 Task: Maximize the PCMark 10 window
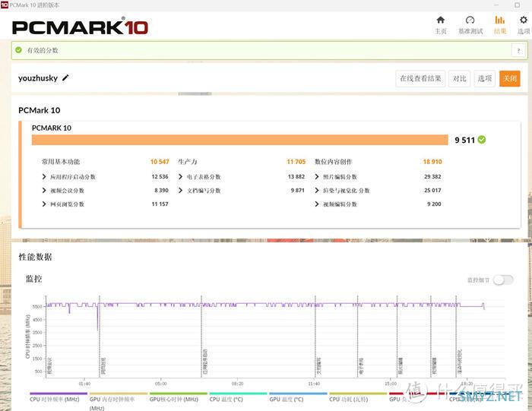pyautogui.click(x=517, y=5)
